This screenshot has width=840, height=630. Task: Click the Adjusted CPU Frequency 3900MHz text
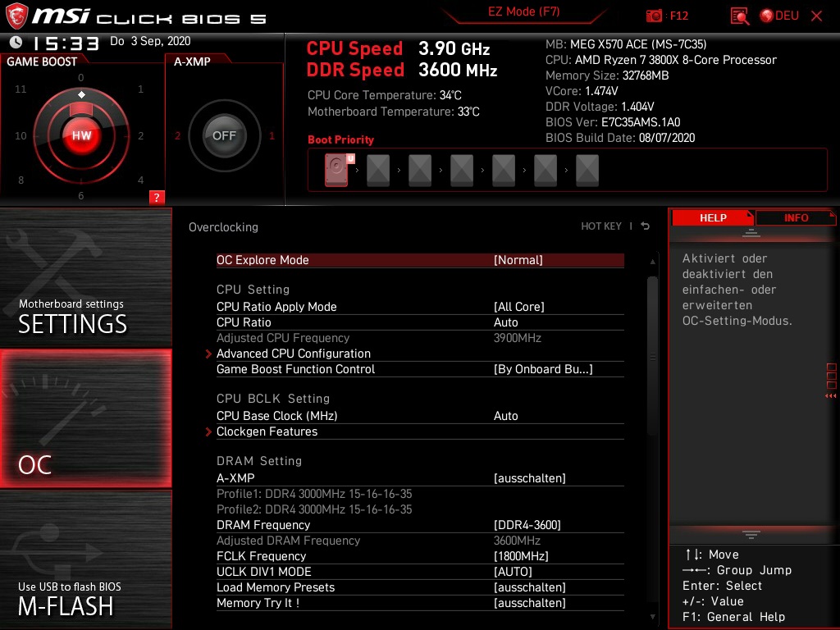coord(518,338)
